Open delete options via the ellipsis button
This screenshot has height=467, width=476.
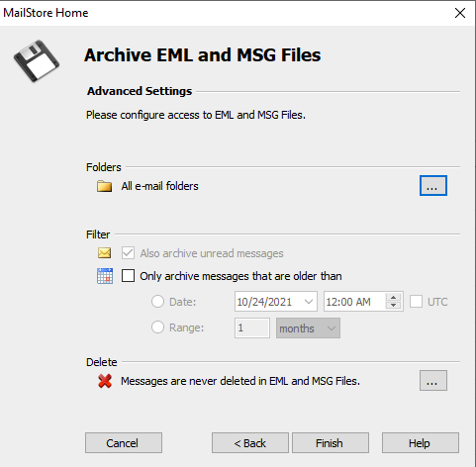[x=433, y=381]
